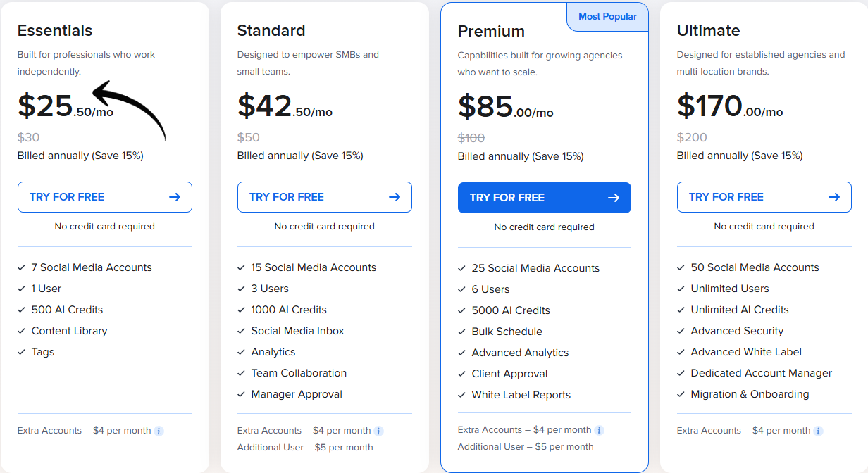868x473 pixels.
Task: Click the info icon beside Ultimate Extra Accounts
Action: click(x=819, y=431)
